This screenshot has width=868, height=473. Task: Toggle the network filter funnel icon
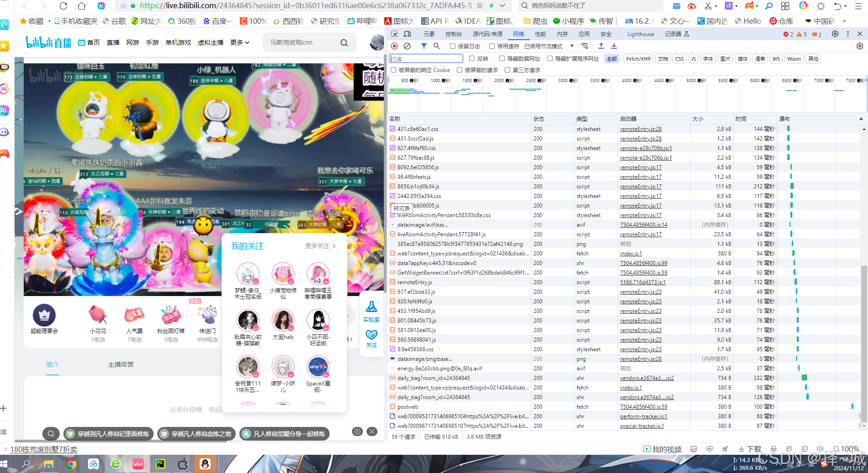point(424,46)
